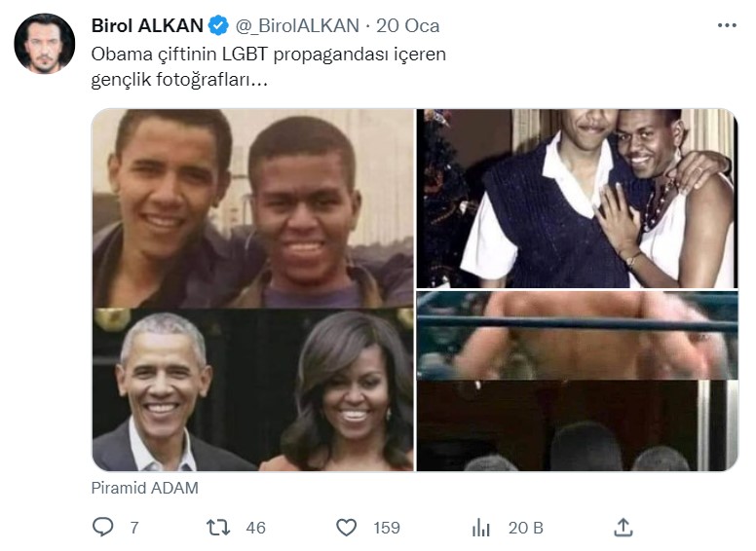Click the like count 159
The width and height of the screenshot is (756, 551).
(x=387, y=528)
